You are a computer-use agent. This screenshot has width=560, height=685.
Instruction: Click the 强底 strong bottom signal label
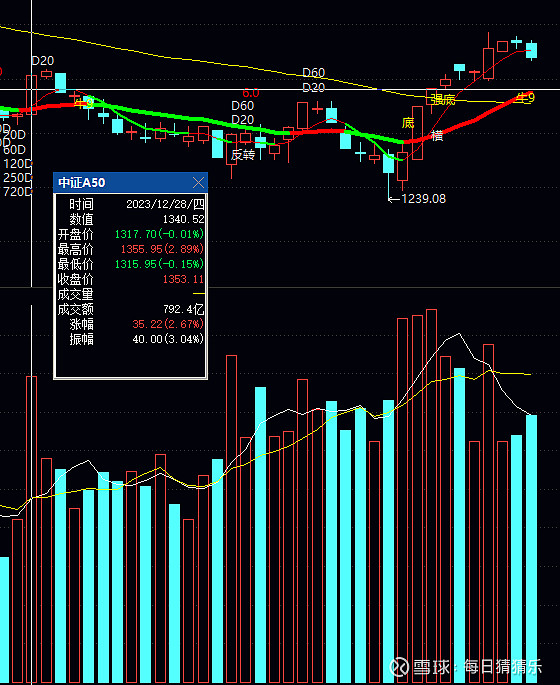(442, 100)
